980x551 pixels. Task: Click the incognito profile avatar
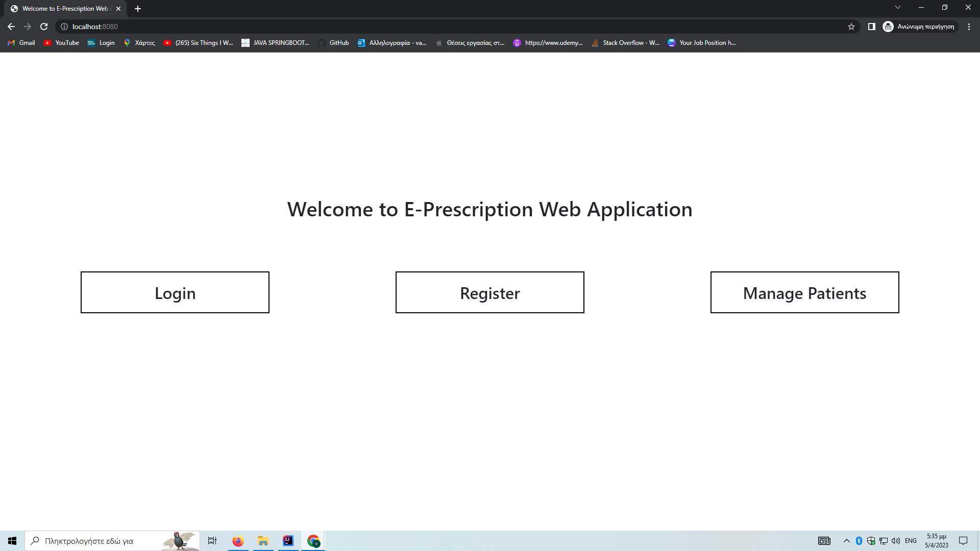(x=887, y=27)
